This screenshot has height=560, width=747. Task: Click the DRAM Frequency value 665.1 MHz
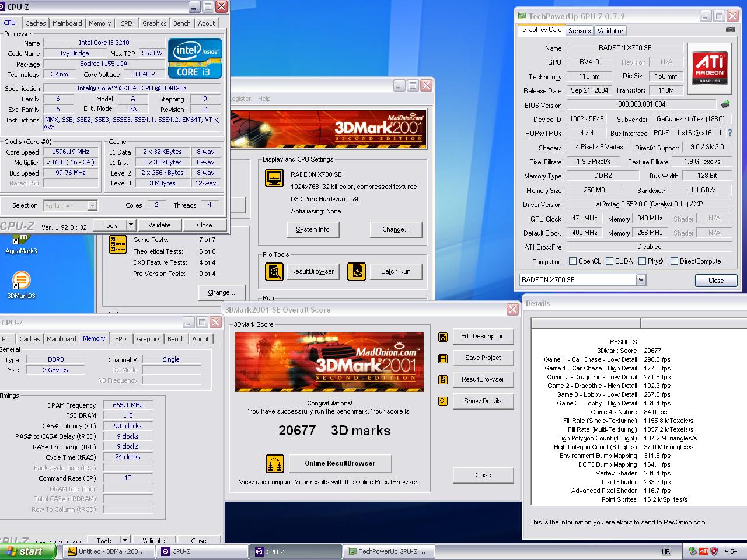click(x=128, y=405)
